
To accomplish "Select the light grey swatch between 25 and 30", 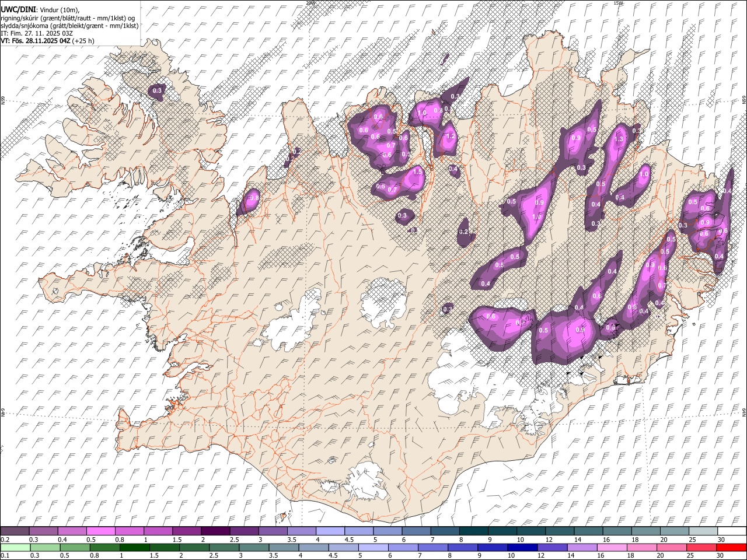I will 704,531.
